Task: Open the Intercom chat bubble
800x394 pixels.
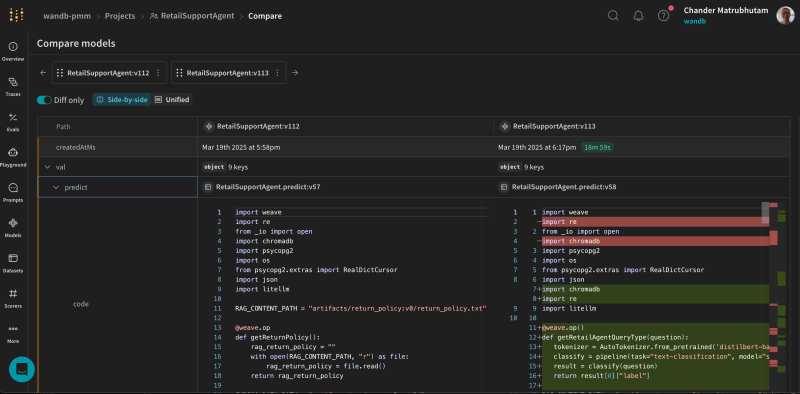Action: coord(22,369)
